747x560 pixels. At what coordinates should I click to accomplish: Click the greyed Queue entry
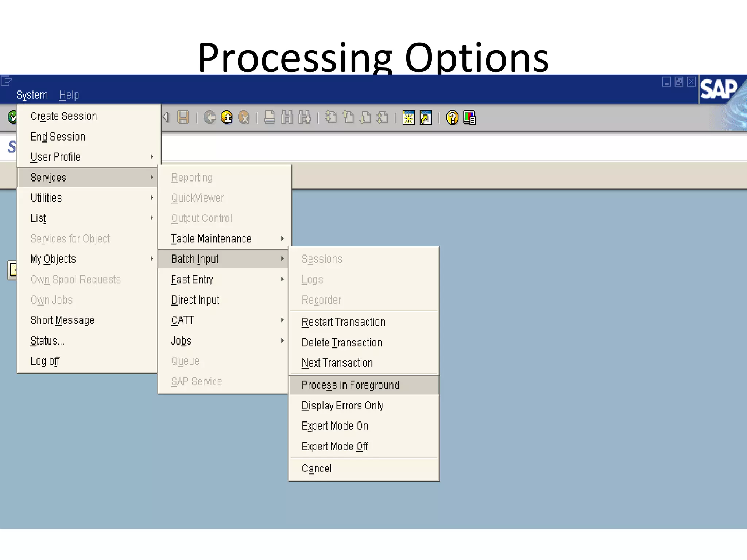(223, 361)
